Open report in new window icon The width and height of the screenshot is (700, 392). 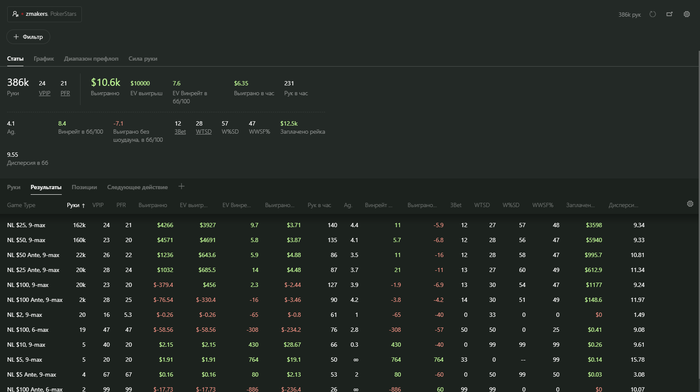669,14
